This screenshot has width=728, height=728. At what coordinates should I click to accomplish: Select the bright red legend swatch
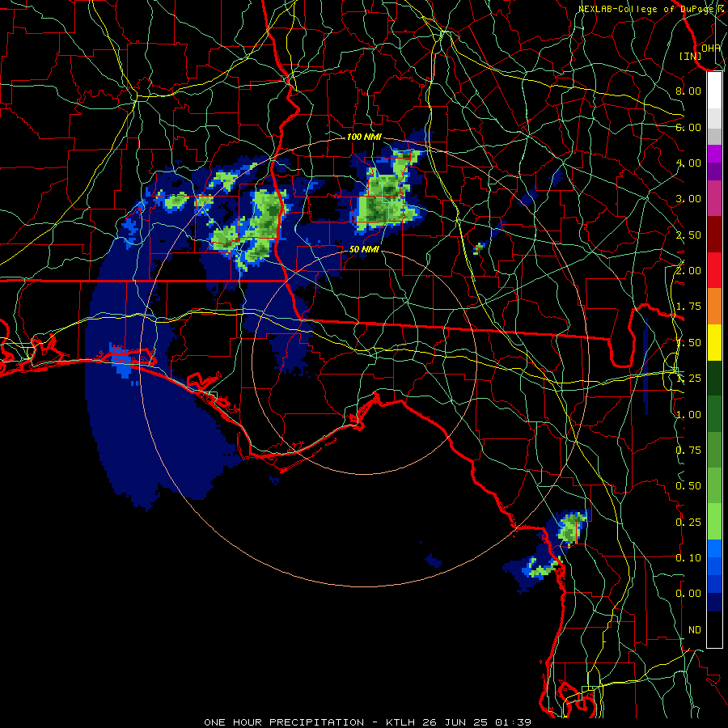pos(714,271)
